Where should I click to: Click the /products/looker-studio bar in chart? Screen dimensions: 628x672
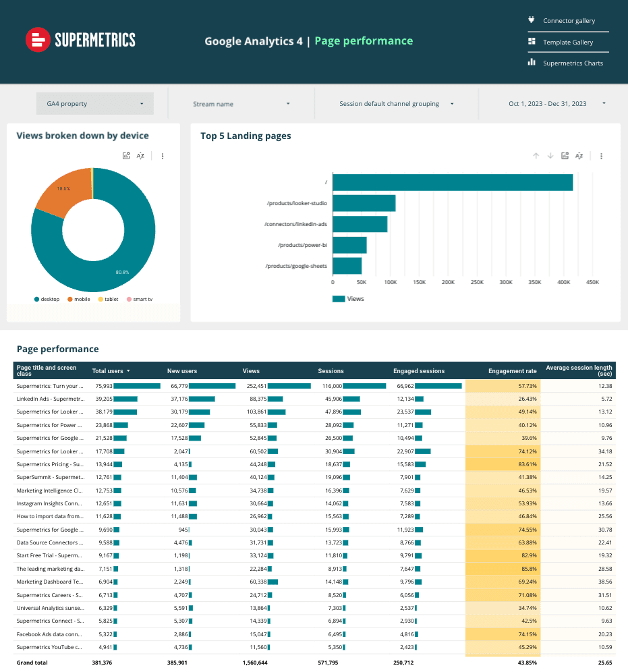tap(364, 203)
